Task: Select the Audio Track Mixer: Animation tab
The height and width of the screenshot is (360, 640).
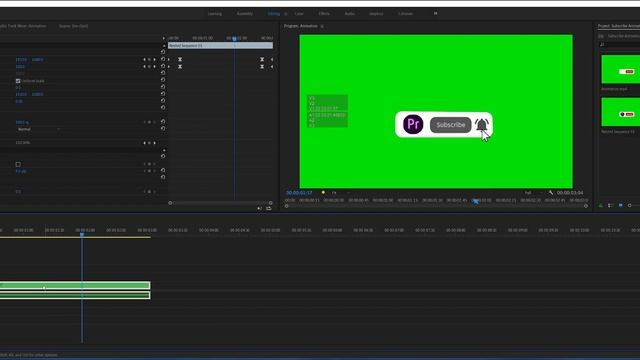Action: point(23,26)
